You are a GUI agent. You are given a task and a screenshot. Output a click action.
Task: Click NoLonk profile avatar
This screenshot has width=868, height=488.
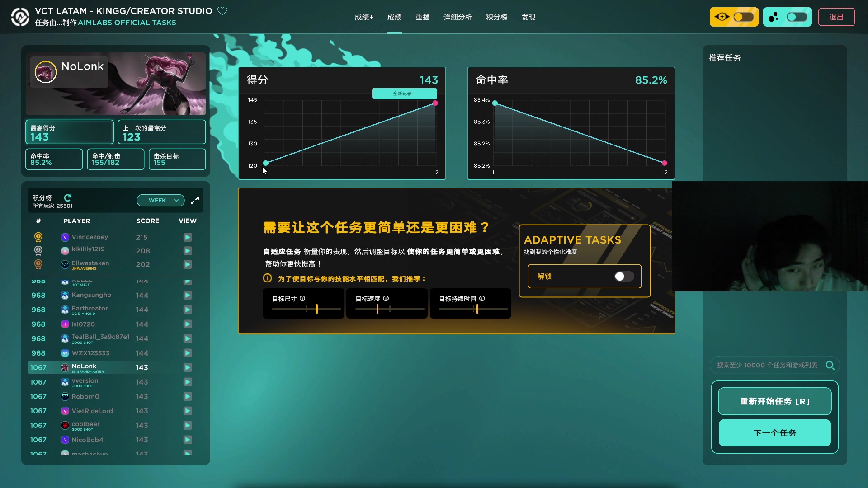click(x=46, y=72)
